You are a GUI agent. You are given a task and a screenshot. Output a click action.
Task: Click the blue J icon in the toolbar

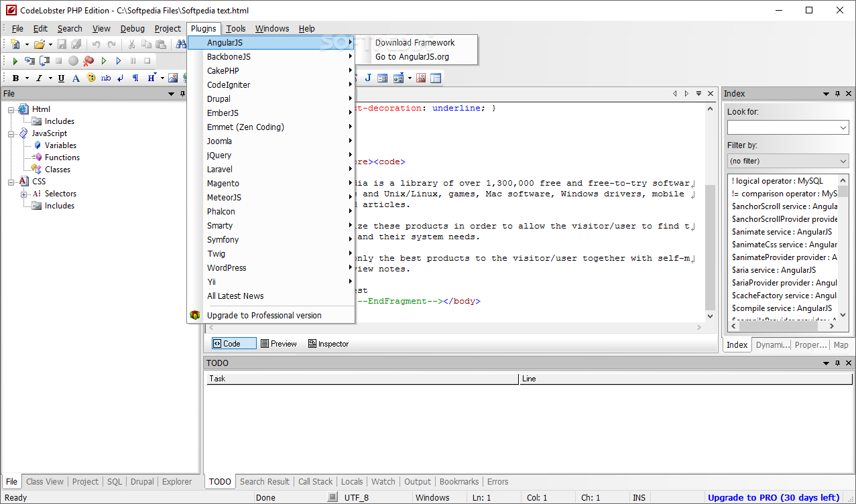tap(368, 78)
